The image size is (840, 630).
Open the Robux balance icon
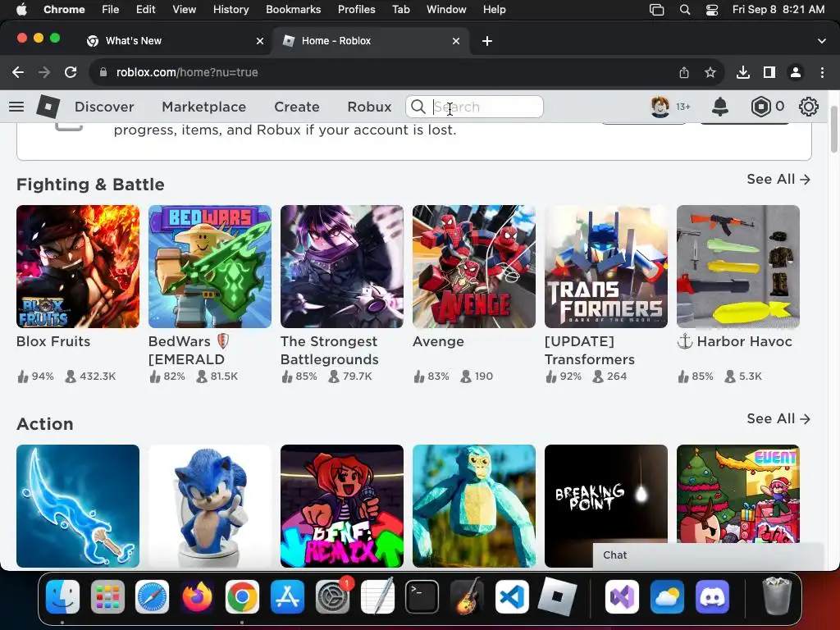point(760,107)
